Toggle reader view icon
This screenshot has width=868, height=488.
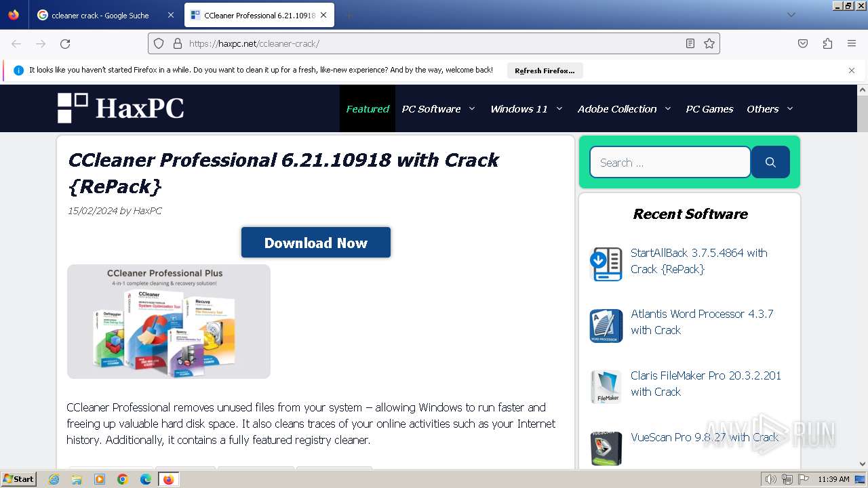point(690,43)
